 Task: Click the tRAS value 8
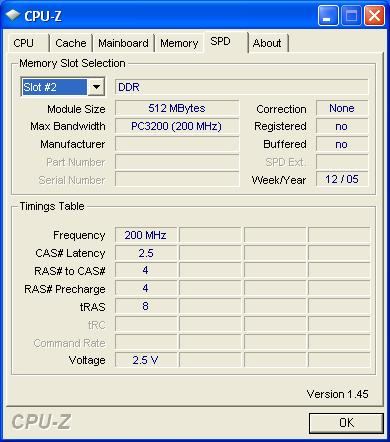146,306
